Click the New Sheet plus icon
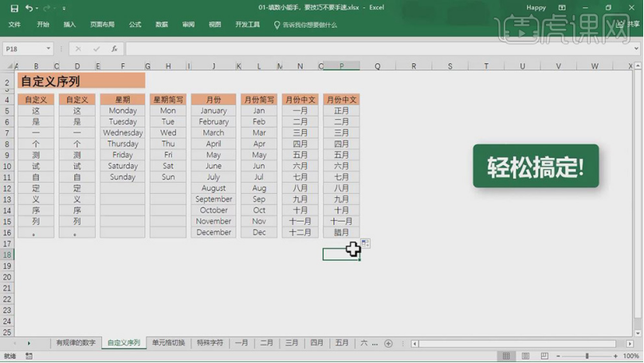The width and height of the screenshot is (644, 363). click(x=388, y=343)
